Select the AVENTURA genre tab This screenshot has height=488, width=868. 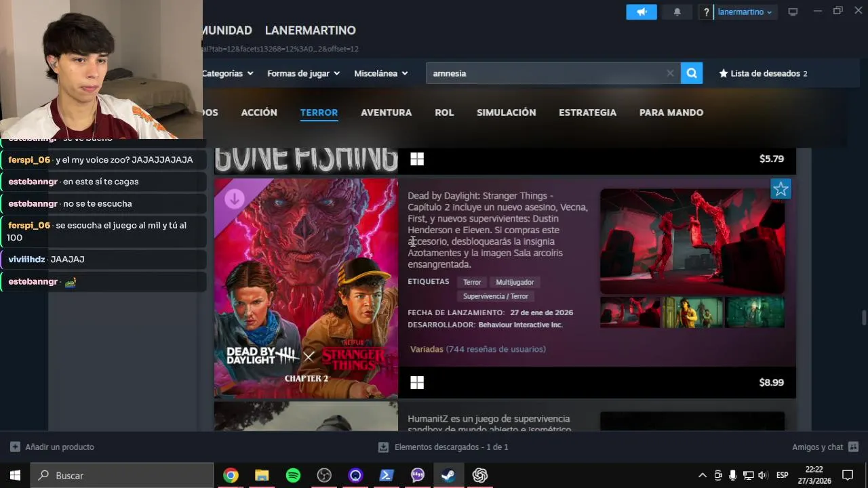(386, 113)
